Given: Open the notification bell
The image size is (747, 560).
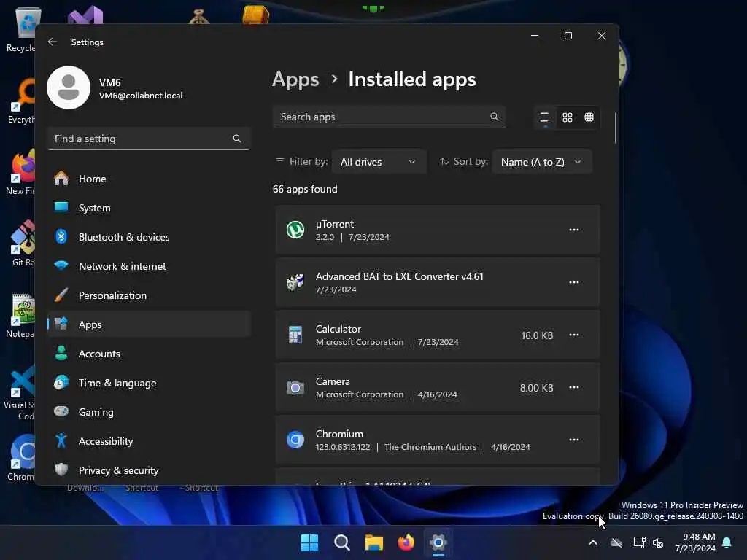Looking at the screenshot, I should pos(727,542).
